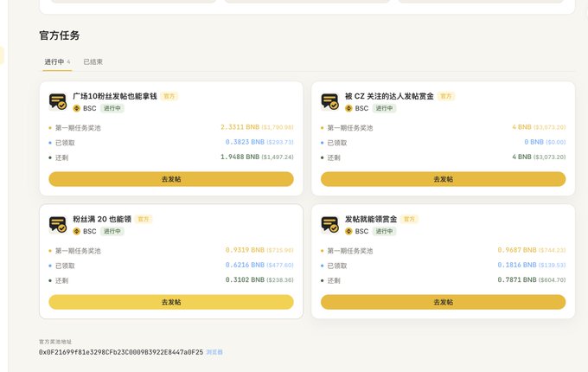Click 进行中 status badge on 广场10粉丝发帖也能拿钱 card
The width and height of the screenshot is (588, 372).
[x=112, y=108]
